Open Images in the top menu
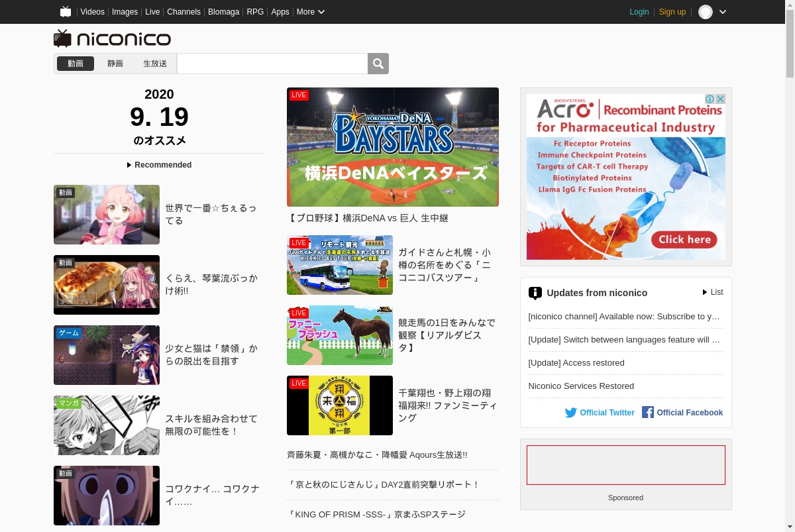795x532 pixels. point(125,12)
